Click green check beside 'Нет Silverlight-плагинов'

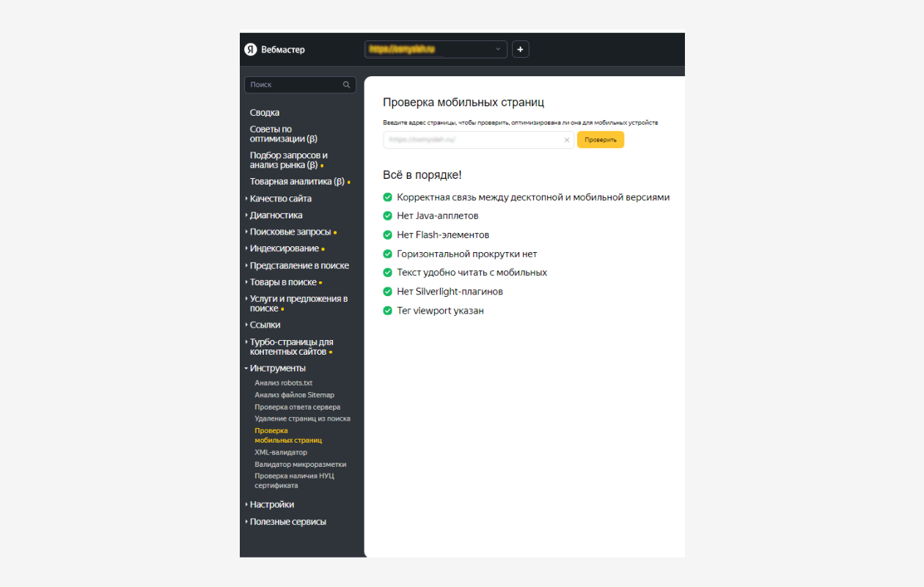tap(388, 292)
